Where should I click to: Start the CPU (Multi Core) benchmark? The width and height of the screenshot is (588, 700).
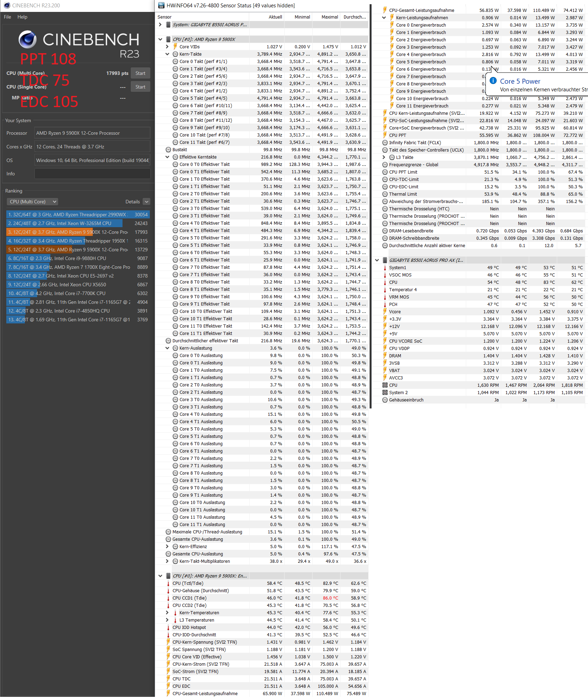point(140,73)
